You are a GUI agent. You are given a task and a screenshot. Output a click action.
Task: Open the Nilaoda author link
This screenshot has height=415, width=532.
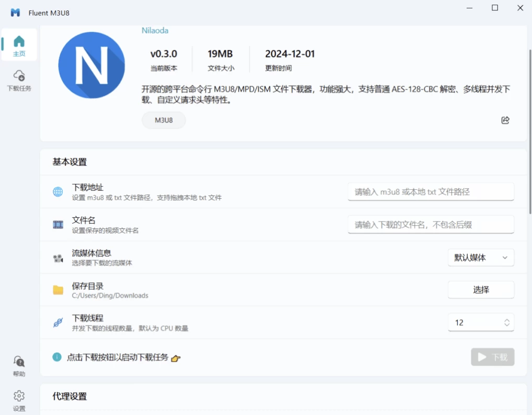click(155, 30)
